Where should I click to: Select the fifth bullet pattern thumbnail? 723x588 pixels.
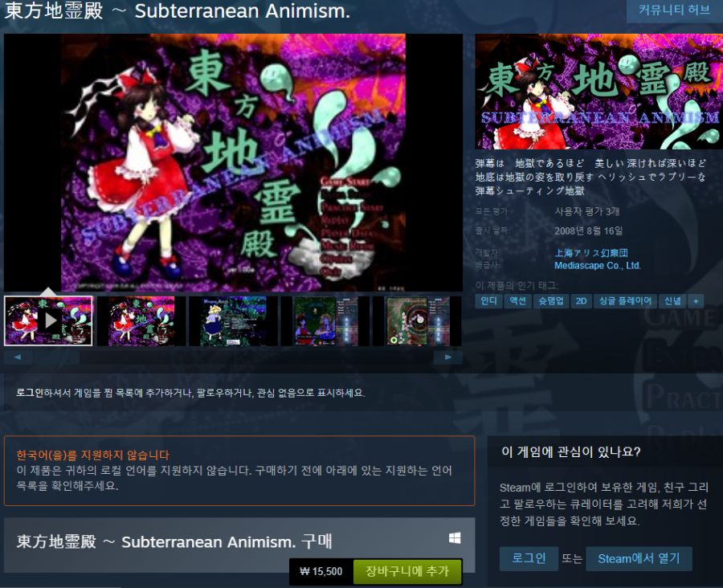coord(417,321)
